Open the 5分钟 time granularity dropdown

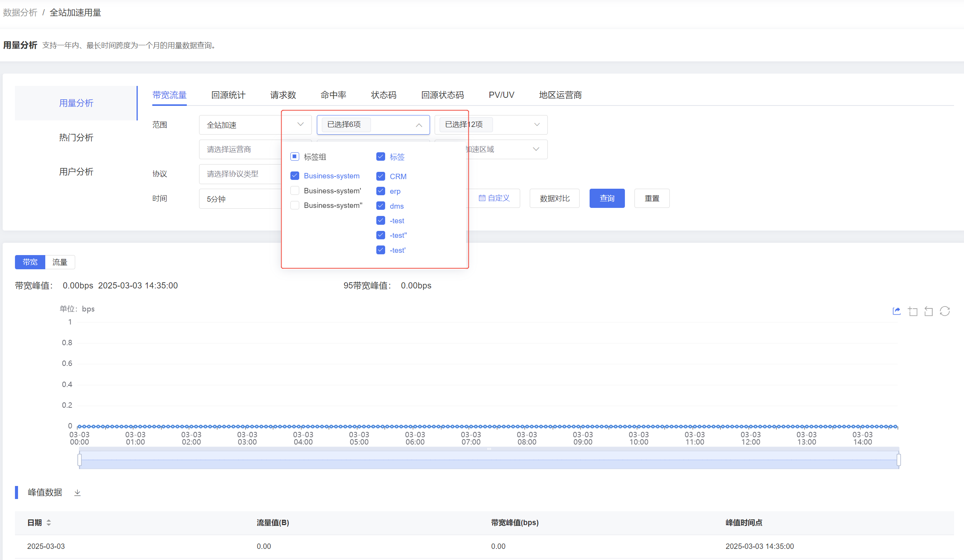tap(240, 199)
